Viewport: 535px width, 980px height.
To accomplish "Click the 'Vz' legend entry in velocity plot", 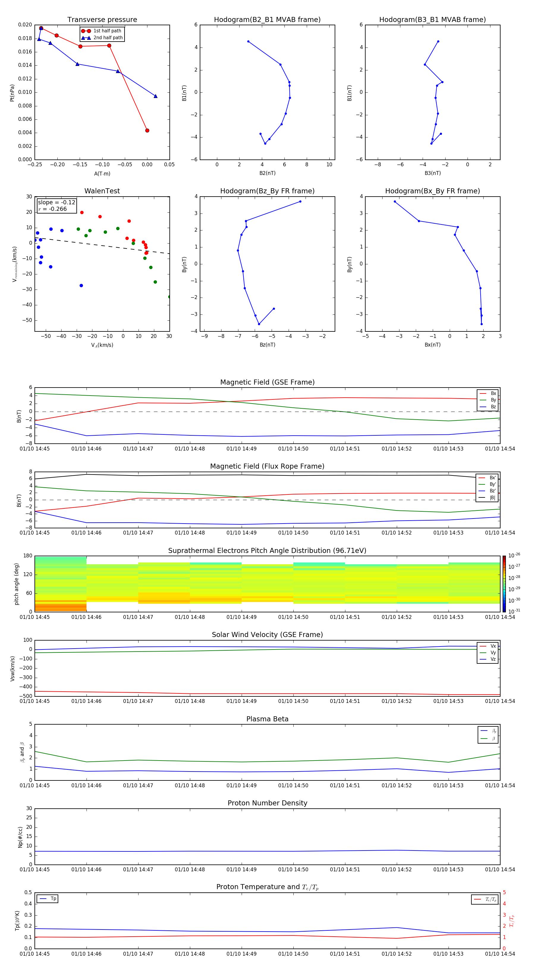I will tap(488, 659).
